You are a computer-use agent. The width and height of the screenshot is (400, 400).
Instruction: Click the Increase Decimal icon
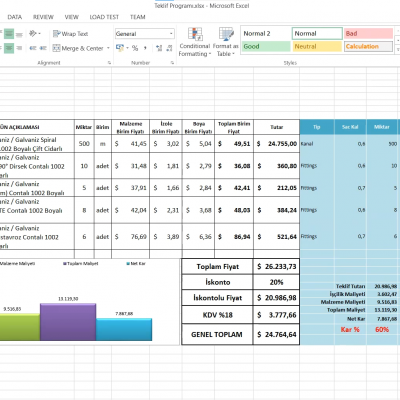(x=159, y=48)
